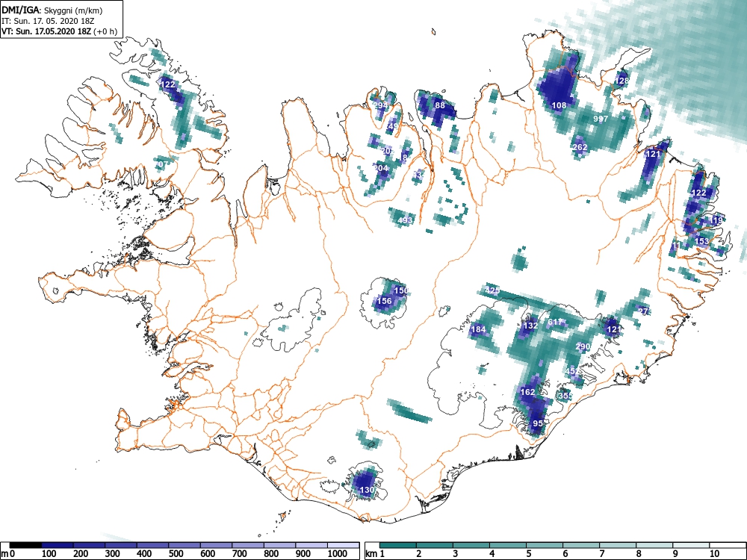This screenshot has height=560, width=747.
Task: Click the "500" label in the meter legend
Action: (176, 554)
